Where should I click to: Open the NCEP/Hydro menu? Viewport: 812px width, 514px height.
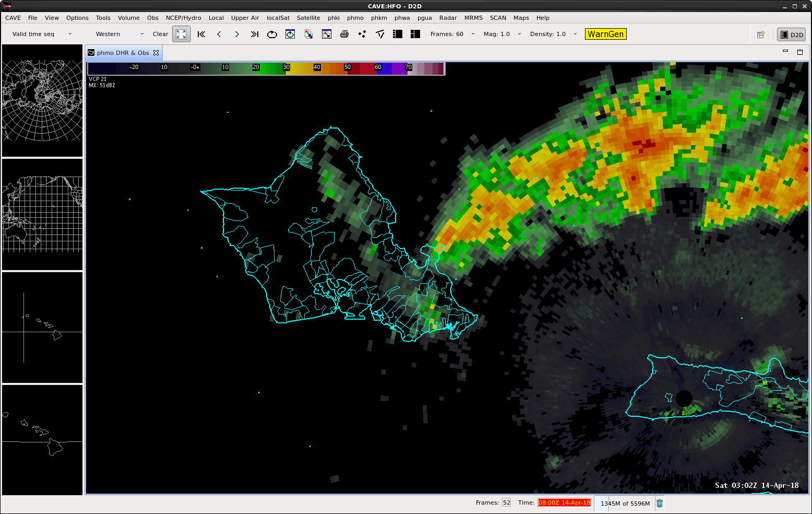coord(184,18)
